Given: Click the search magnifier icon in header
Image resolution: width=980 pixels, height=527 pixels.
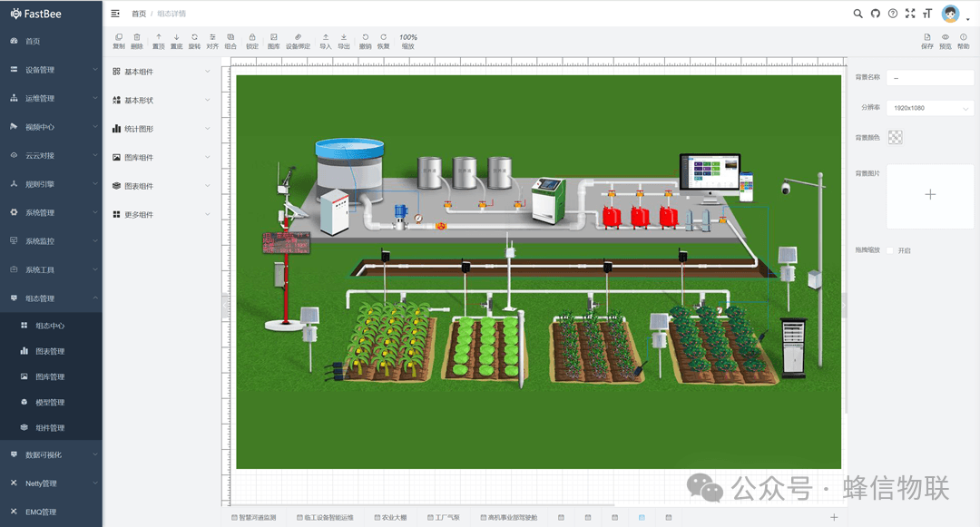Looking at the screenshot, I should point(858,13).
